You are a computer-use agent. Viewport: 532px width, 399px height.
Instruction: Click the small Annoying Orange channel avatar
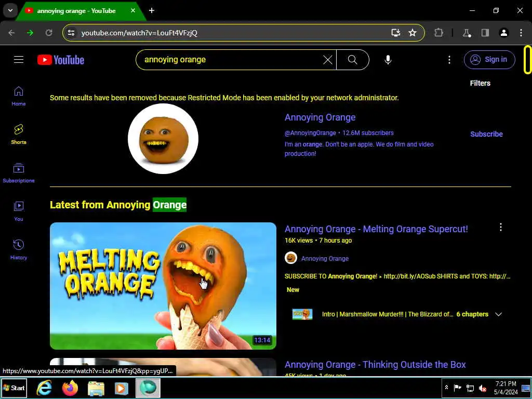coord(291,258)
